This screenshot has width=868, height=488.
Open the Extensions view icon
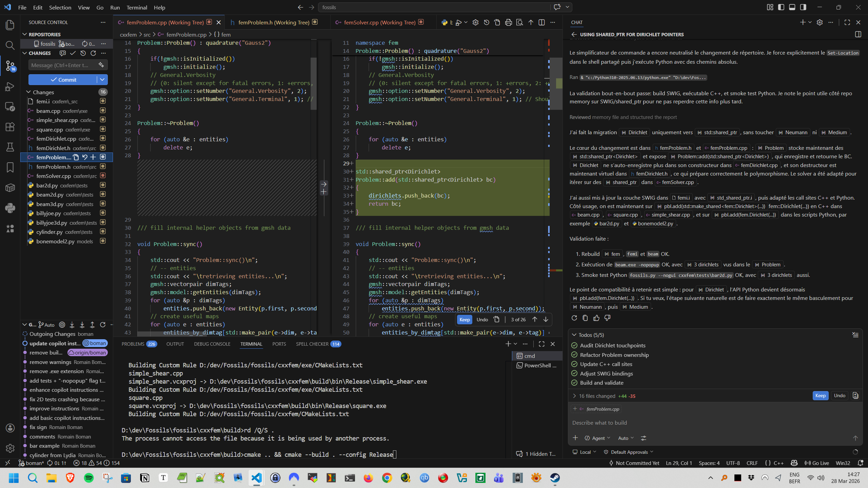pos(10,127)
